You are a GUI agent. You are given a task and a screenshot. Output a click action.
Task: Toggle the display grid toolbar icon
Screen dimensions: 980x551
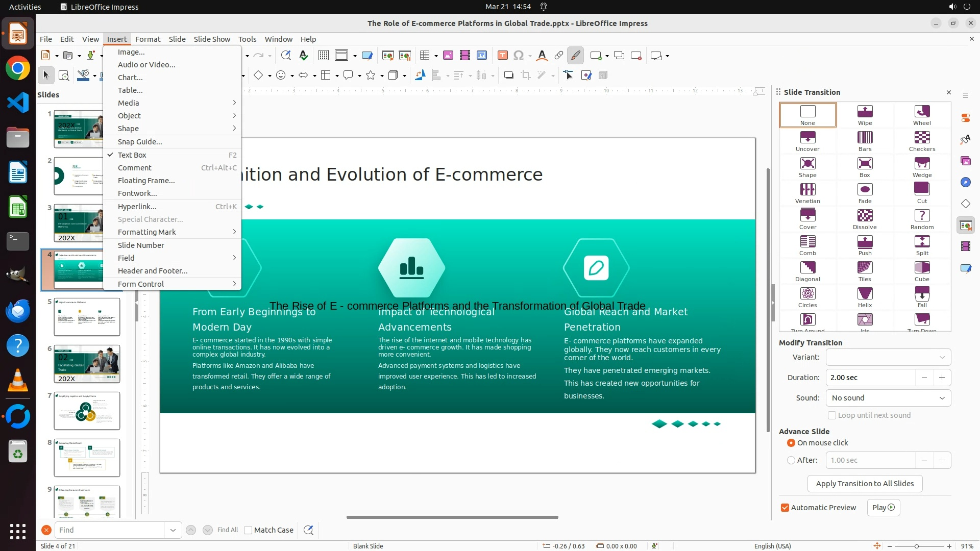coord(323,56)
